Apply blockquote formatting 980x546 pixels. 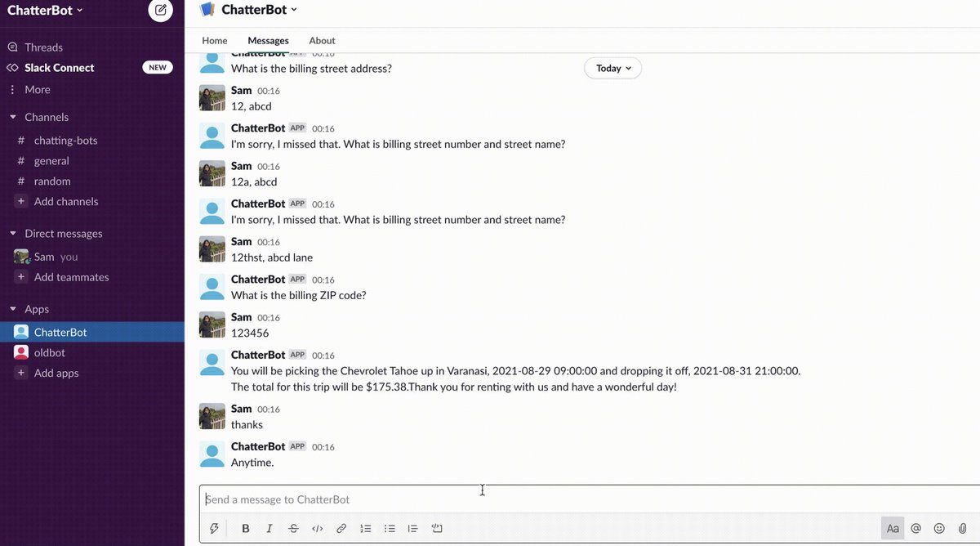point(413,529)
